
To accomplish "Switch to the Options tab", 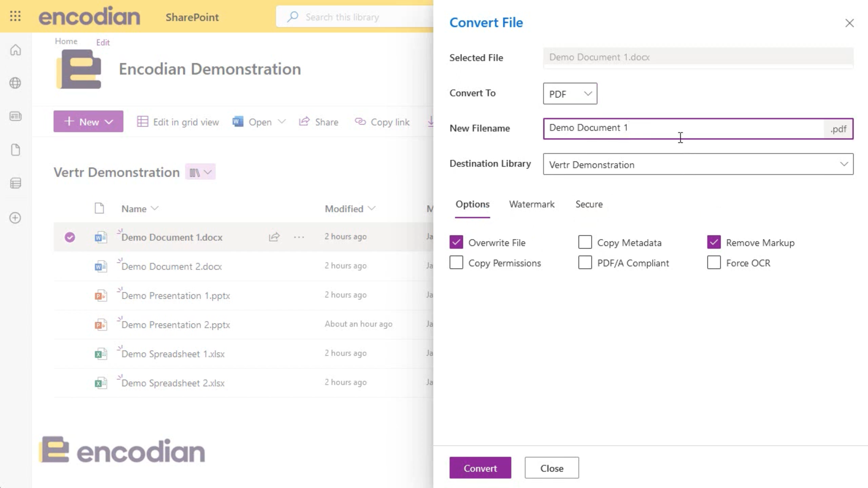I will point(472,204).
